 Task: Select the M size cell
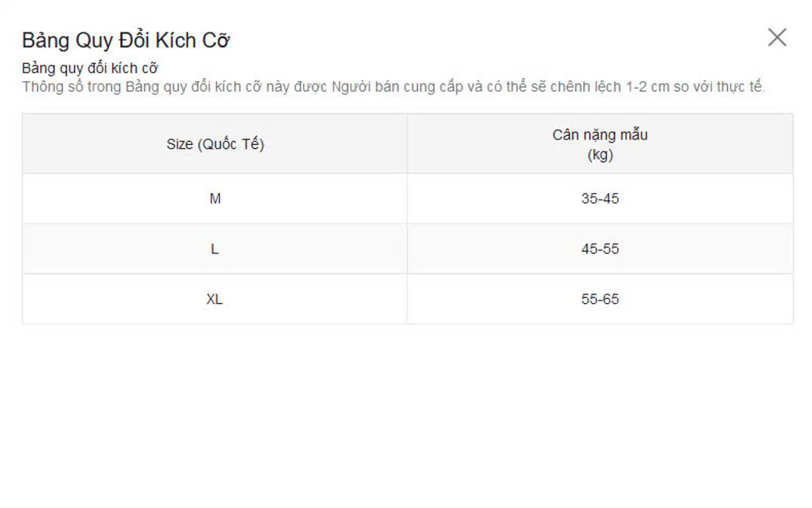(x=215, y=199)
